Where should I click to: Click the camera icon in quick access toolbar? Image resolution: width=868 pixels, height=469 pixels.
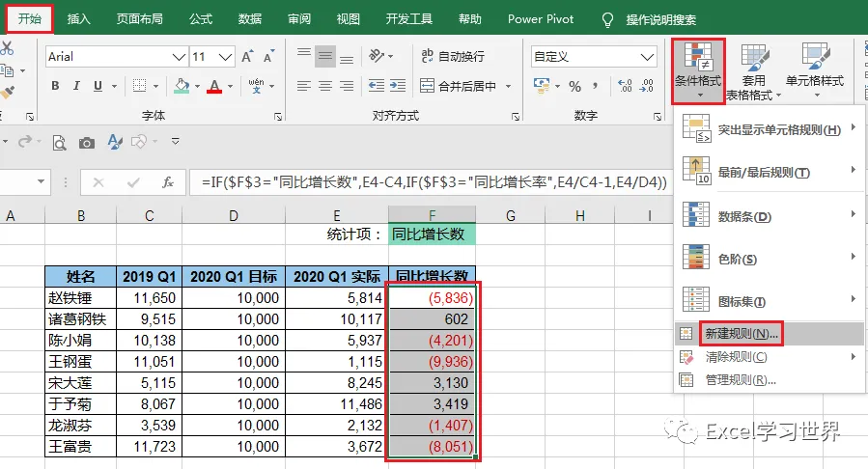(x=86, y=143)
